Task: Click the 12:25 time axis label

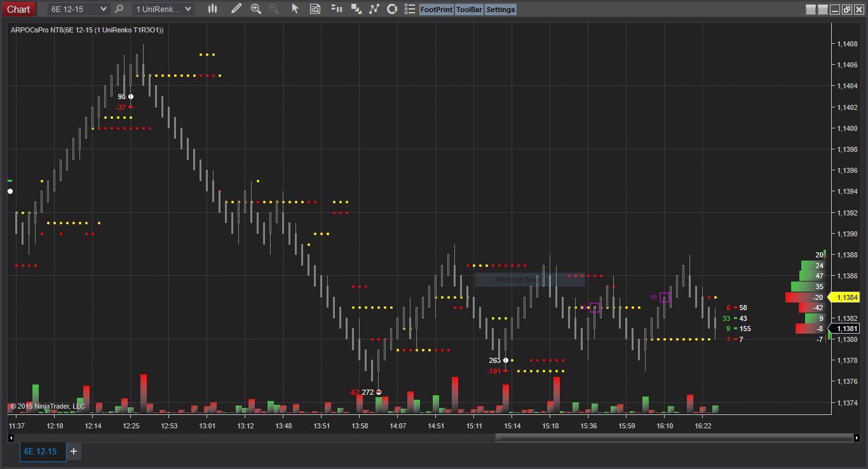Action: click(x=132, y=426)
